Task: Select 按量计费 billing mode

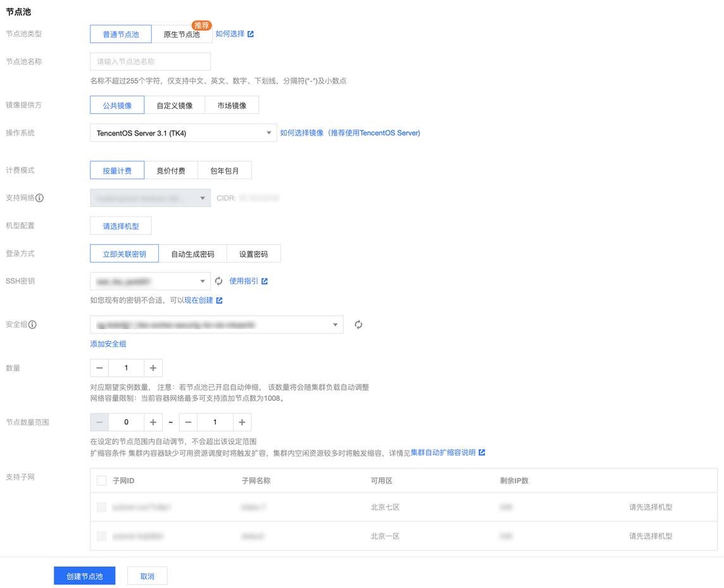Action: (x=117, y=170)
